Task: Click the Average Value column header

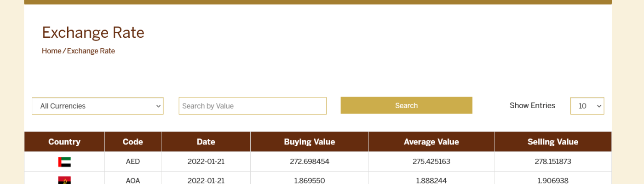Action: [431, 142]
